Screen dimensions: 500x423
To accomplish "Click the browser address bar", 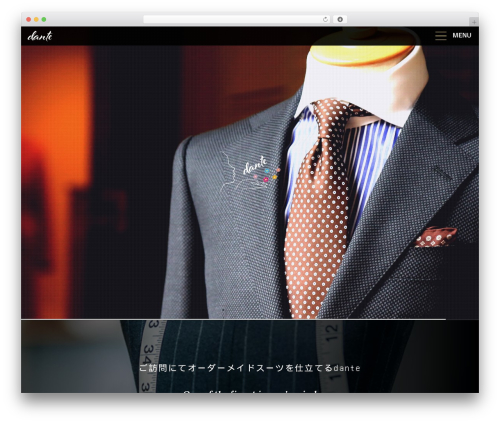I will [x=237, y=19].
